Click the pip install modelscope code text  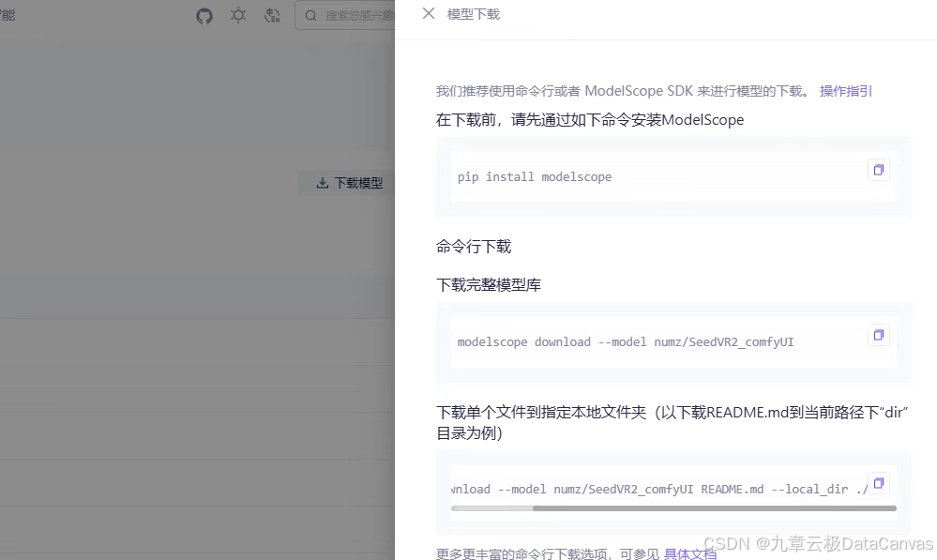coord(535,177)
